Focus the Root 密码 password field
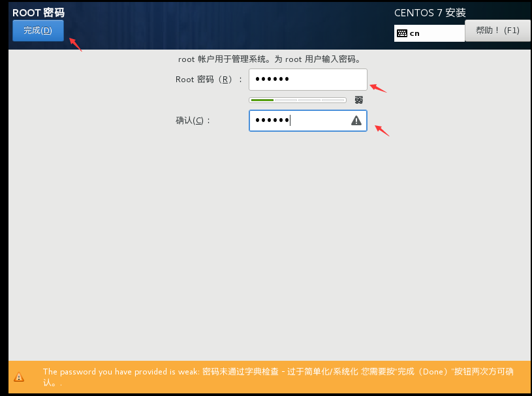 pyautogui.click(x=307, y=80)
